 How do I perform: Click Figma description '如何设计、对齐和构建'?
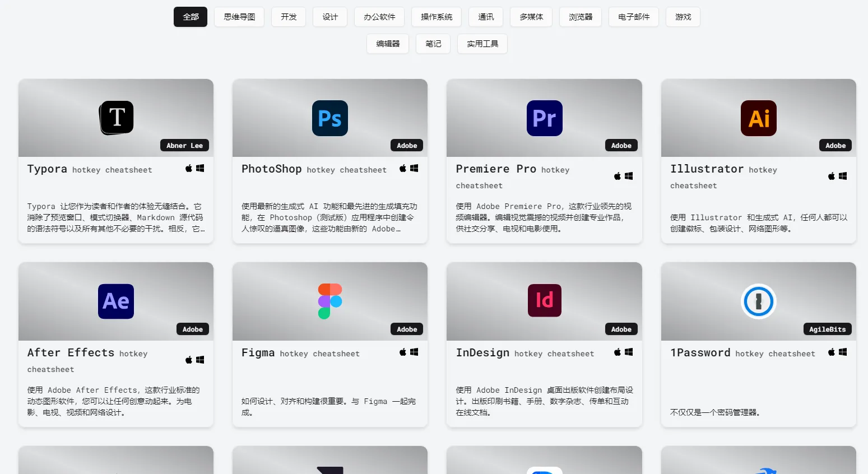(x=329, y=407)
